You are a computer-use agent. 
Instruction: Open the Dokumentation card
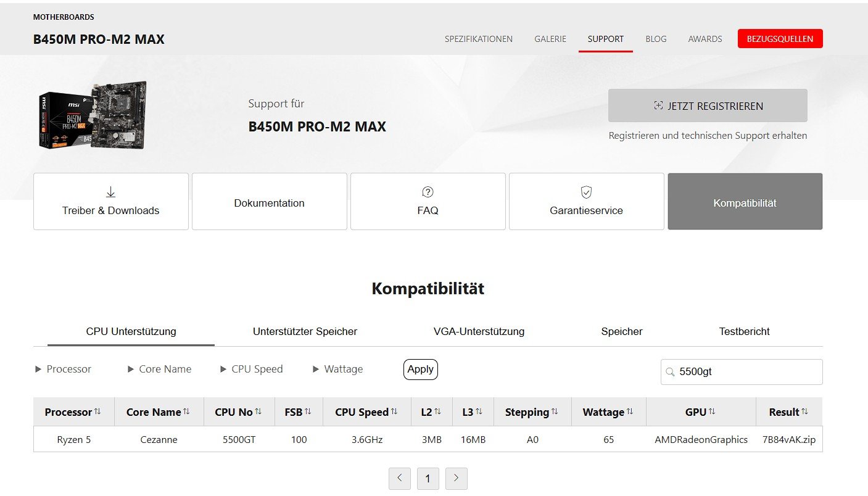[270, 201]
